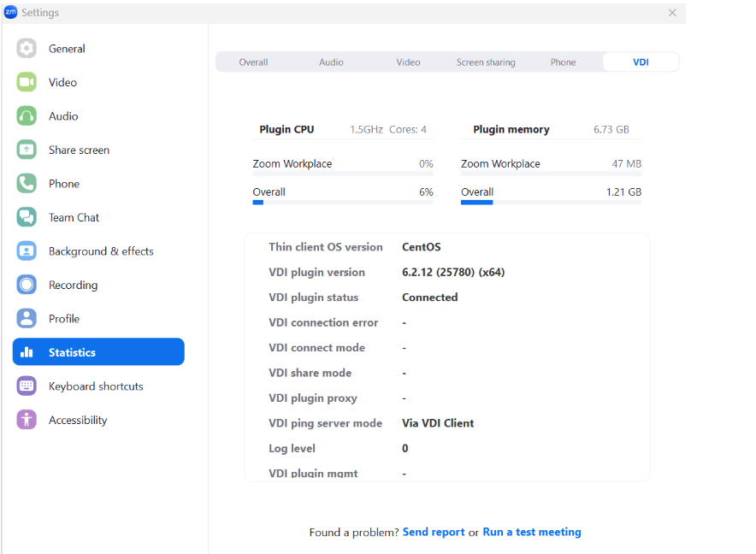Click the Settings window title text

click(40, 13)
